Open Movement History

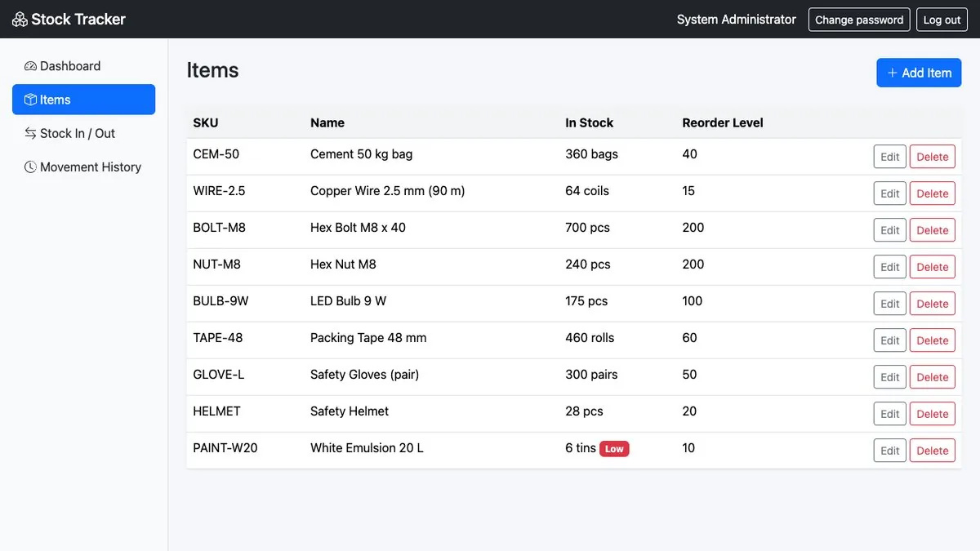[x=83, y=167]
